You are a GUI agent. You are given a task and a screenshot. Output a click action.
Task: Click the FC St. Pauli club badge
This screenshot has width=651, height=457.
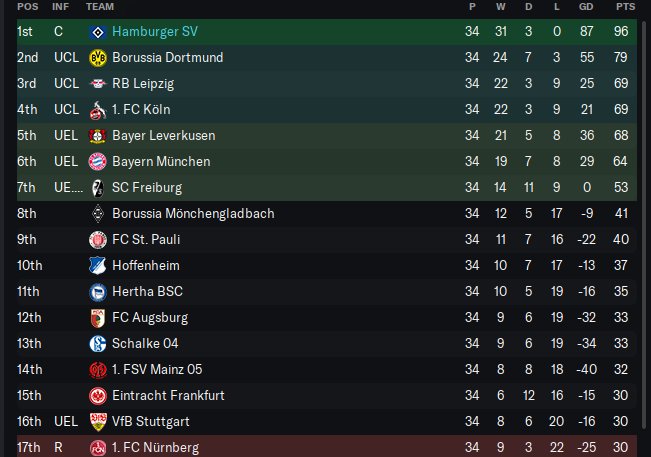click(x=97, y=239)
